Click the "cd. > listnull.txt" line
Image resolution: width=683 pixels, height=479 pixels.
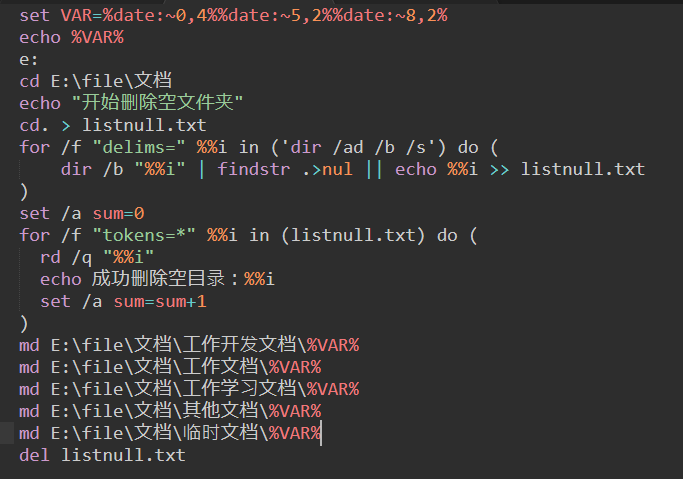click(x=113, y=125)
